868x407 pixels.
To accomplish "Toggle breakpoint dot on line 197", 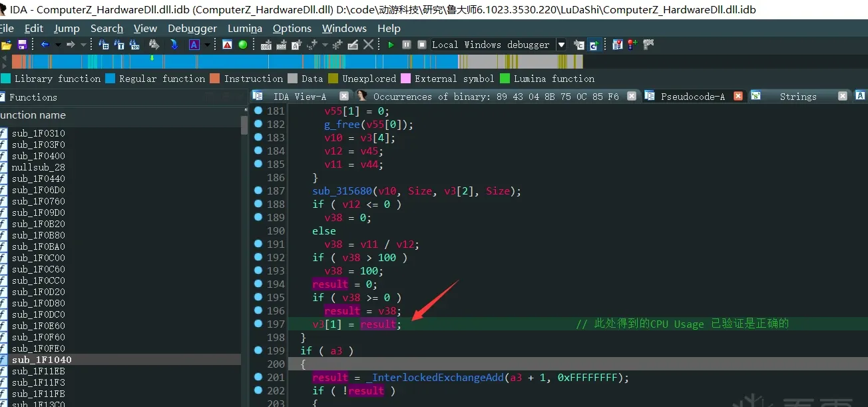I will coord(258,324).
